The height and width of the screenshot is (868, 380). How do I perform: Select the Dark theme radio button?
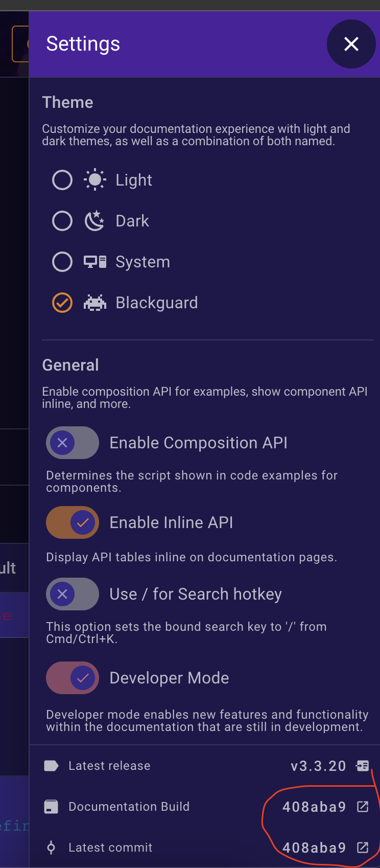click(62, 220)
